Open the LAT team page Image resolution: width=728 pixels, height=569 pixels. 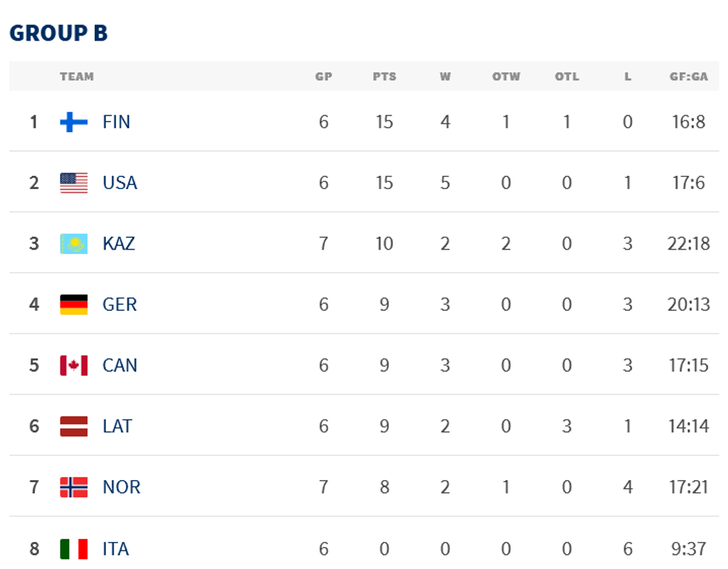point(117,426)
